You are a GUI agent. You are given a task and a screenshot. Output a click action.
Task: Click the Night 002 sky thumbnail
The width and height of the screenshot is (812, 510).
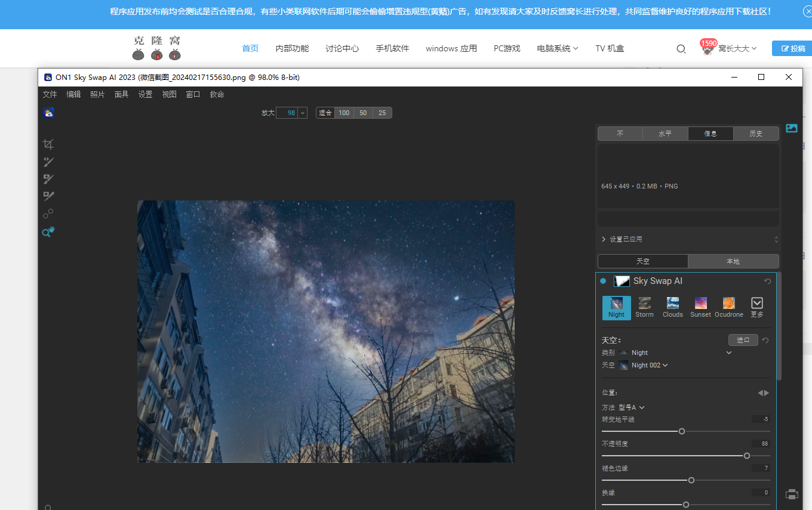pos(623,365)
